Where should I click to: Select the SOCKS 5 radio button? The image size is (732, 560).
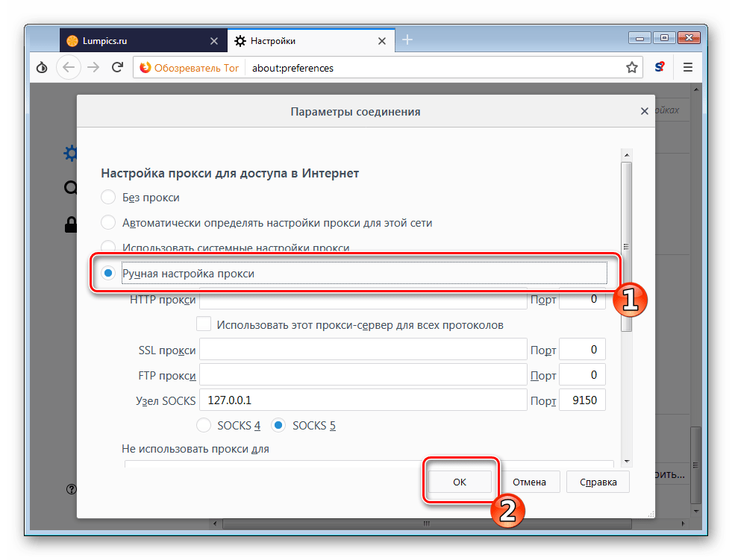click(x=278, y=426)
